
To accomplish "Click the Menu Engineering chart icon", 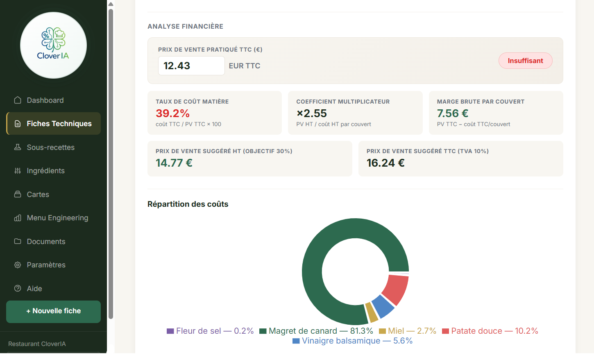I will coord(18,218).
